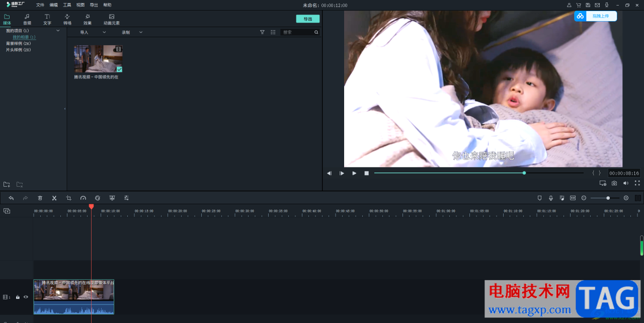Add a marker using the shield-shaped marker icon
This screenshot has width=644, height=323.
[x=539, y=198]
